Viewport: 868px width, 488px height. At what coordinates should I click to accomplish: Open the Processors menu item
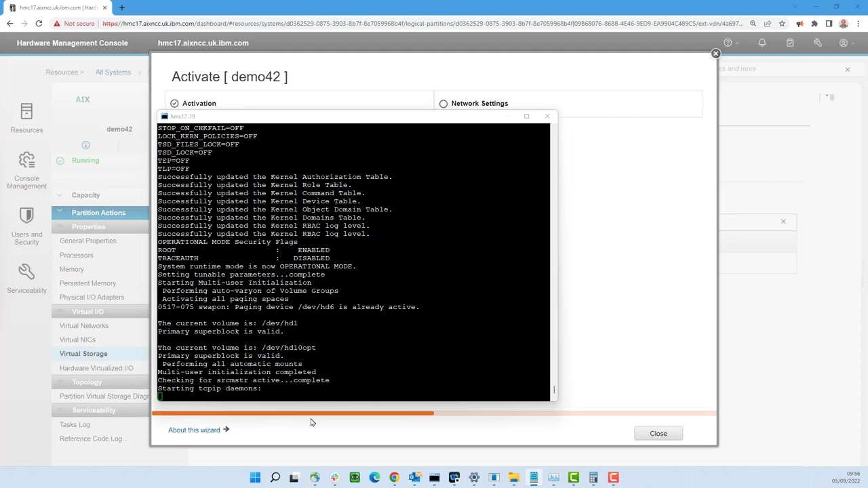tap(76, 255)
